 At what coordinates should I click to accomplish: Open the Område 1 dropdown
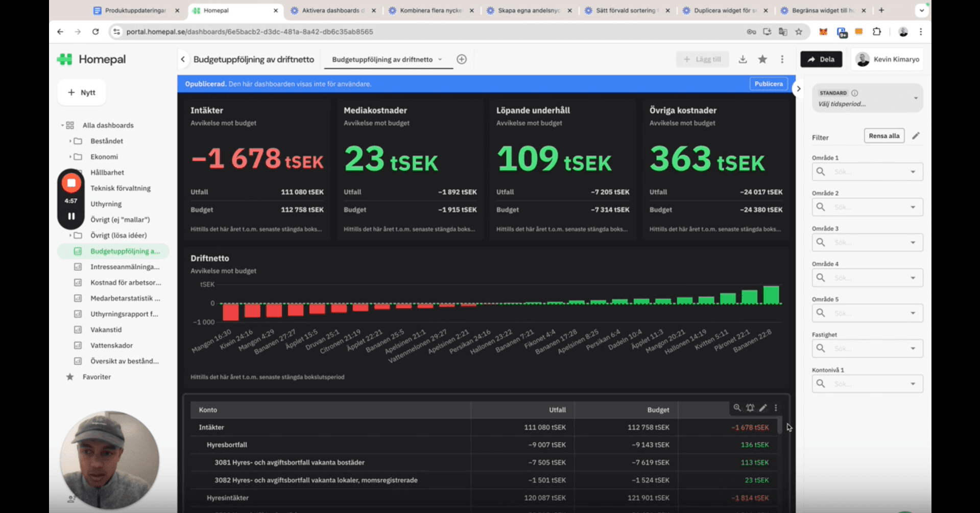pos(867,172)
